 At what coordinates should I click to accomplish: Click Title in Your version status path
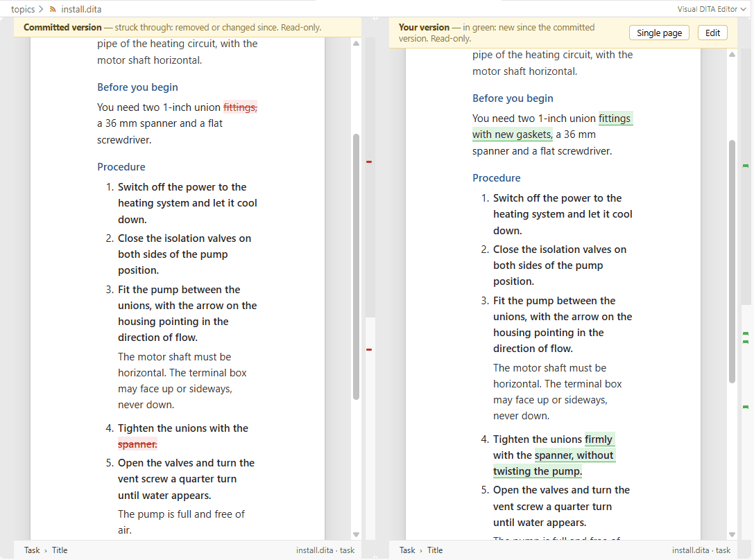coord(435,550)
